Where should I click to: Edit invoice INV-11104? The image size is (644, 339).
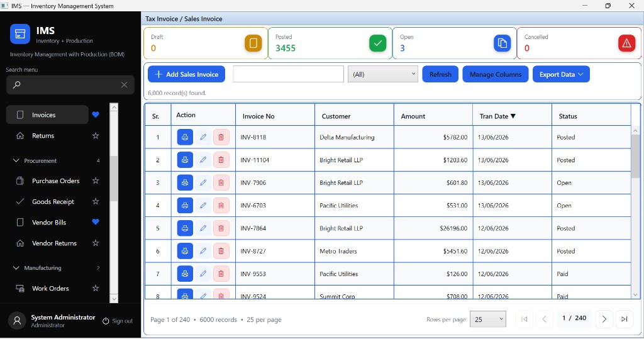pos(203,160)
